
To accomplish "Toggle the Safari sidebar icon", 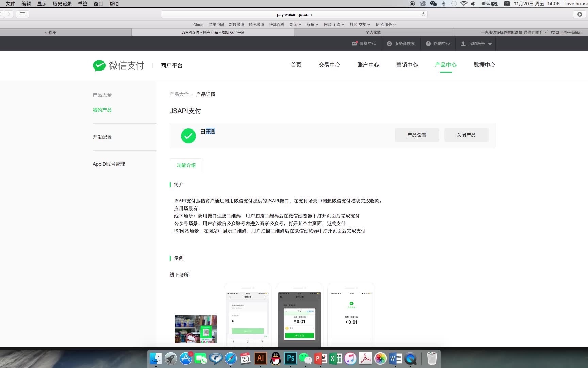I will coord(22,14).
